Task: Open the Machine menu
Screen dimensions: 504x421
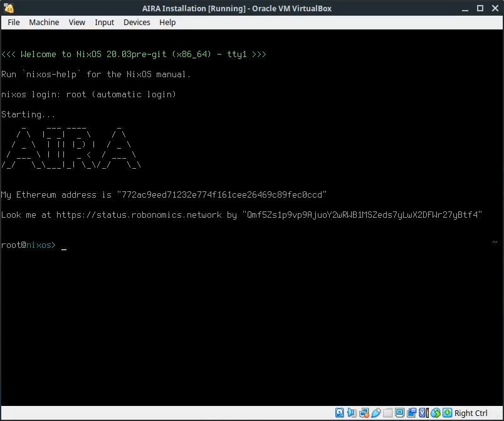Action: click(44, 22)
